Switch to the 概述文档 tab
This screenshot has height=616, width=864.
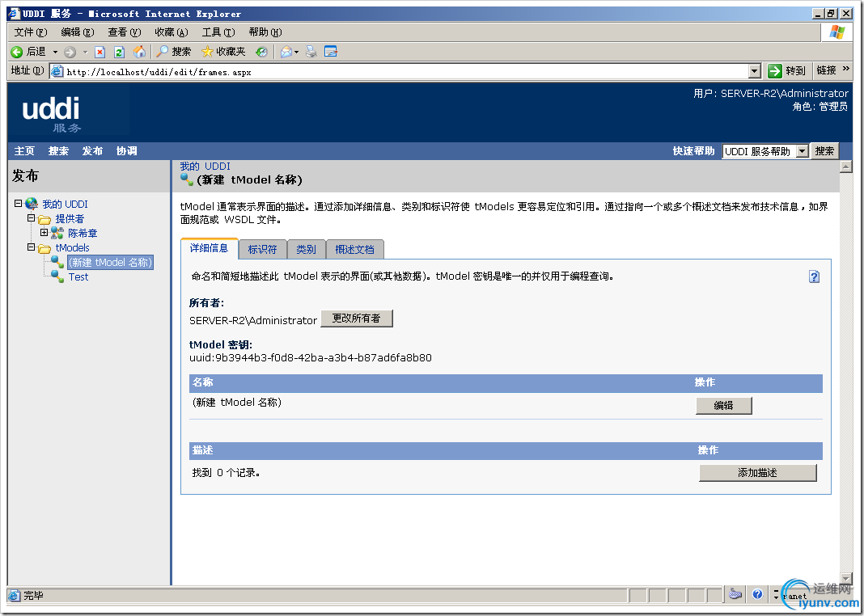355,249
